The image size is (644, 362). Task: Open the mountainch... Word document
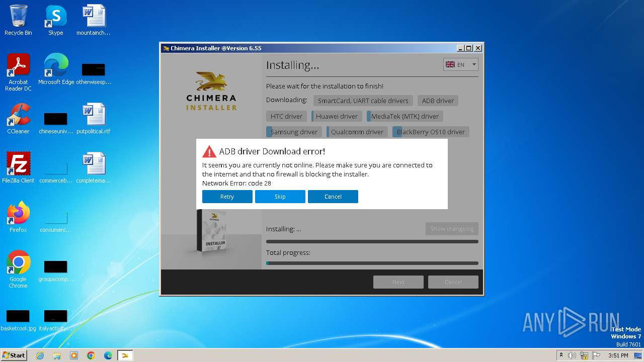(x=94, y=21)
